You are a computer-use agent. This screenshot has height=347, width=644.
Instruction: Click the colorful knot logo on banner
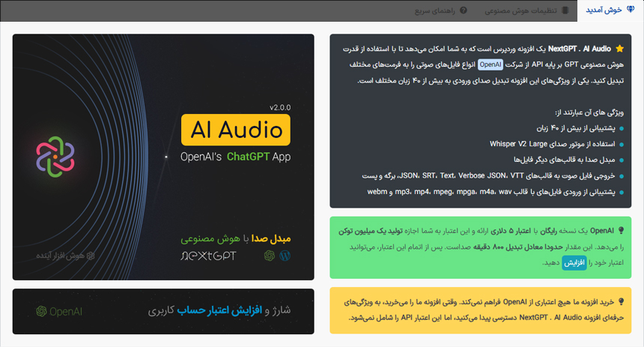(x=55, y=157)
